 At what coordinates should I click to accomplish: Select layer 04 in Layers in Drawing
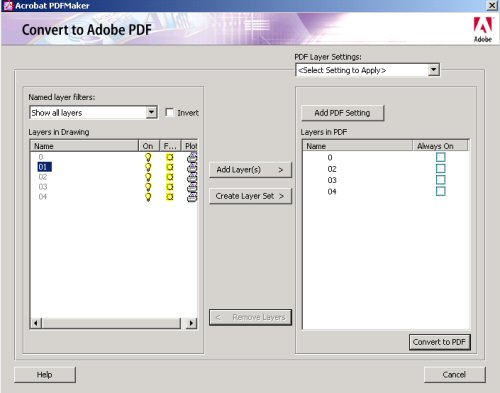(43, 197)
